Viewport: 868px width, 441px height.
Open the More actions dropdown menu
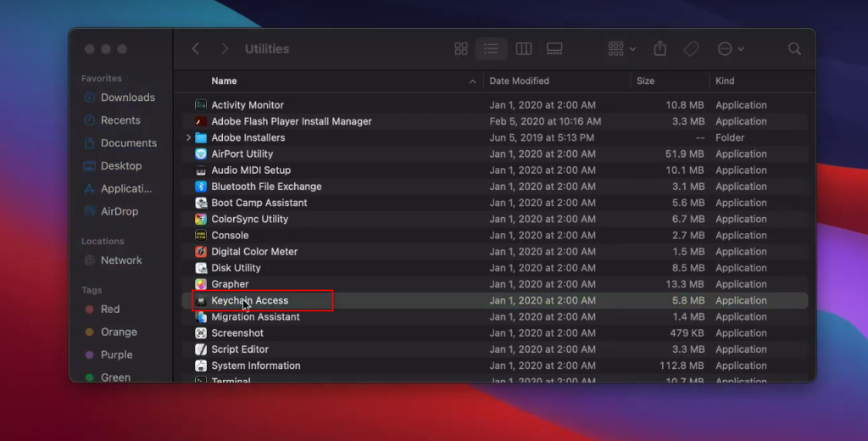pos(730,49)
